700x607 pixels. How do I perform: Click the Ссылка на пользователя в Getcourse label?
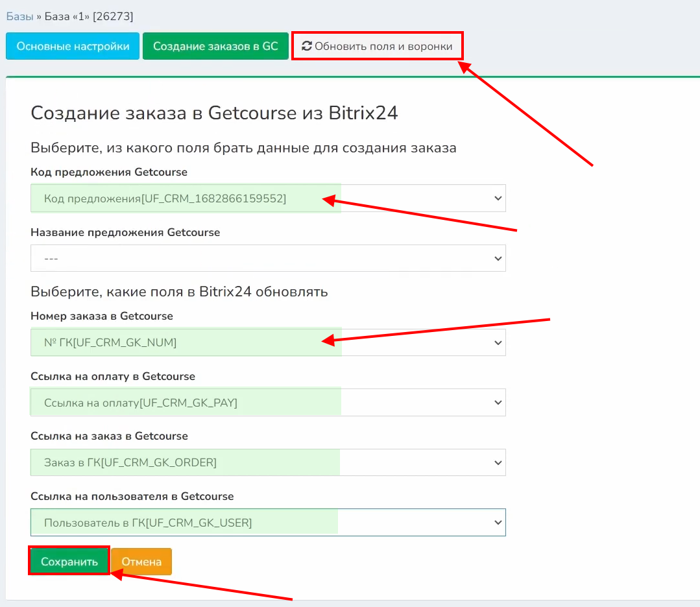[132, 496]
